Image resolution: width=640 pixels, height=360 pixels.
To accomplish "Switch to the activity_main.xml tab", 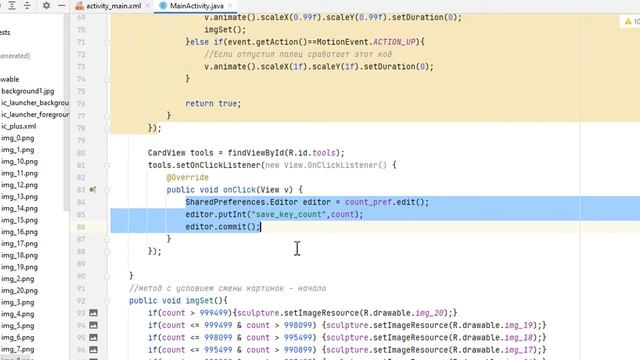I will tap(113, 6).
